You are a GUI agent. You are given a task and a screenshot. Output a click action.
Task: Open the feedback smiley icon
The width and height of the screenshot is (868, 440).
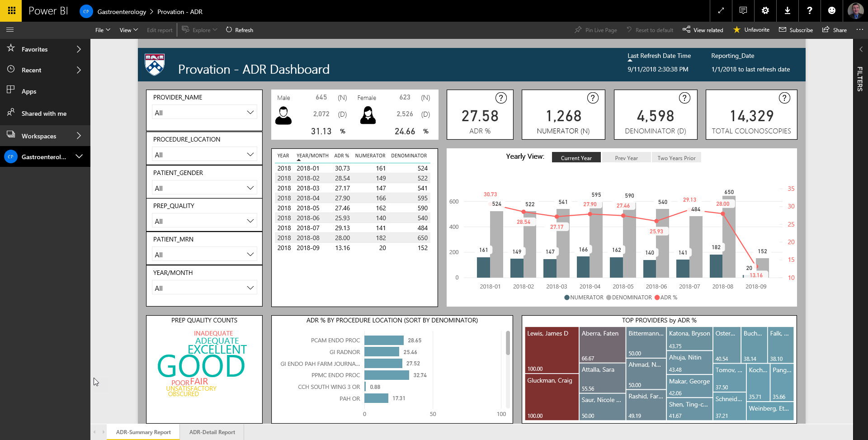tap(832, 11)
